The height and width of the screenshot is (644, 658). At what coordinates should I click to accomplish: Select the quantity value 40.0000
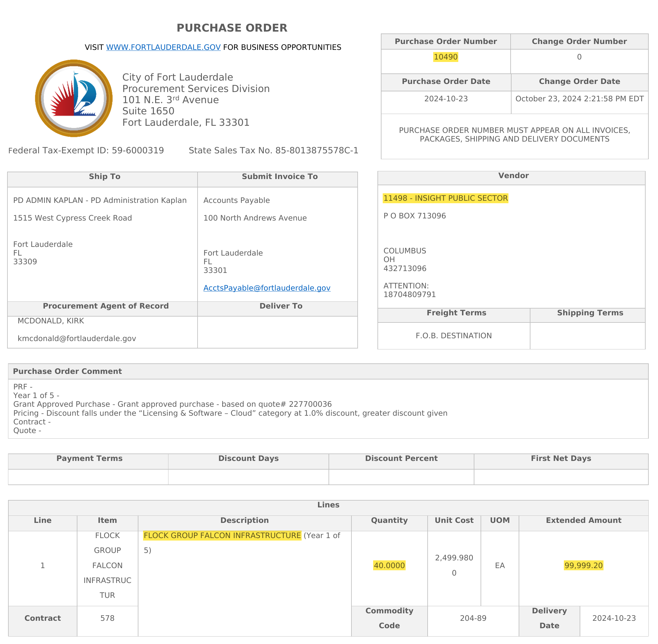pos(389,566)
